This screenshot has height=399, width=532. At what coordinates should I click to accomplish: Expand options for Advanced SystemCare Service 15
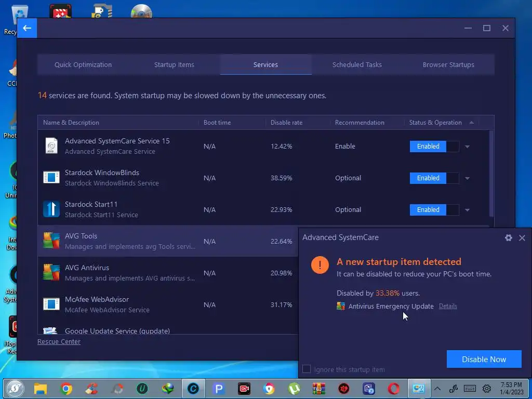pos(467,147)
